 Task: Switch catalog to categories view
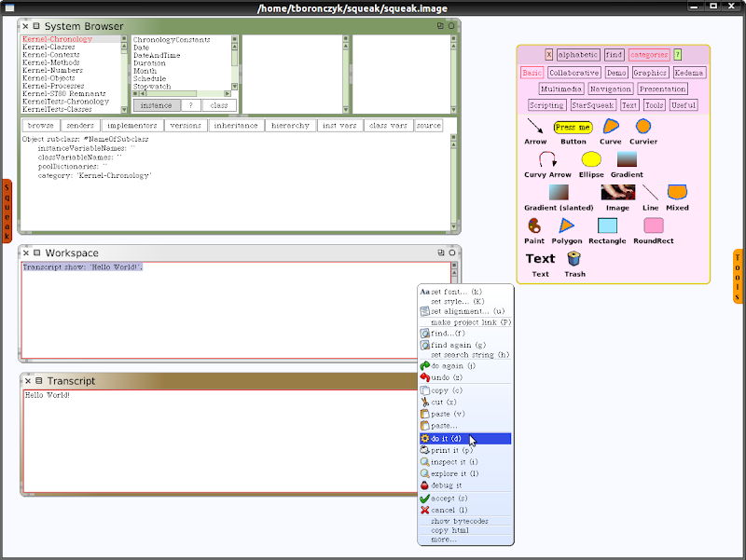649,55
